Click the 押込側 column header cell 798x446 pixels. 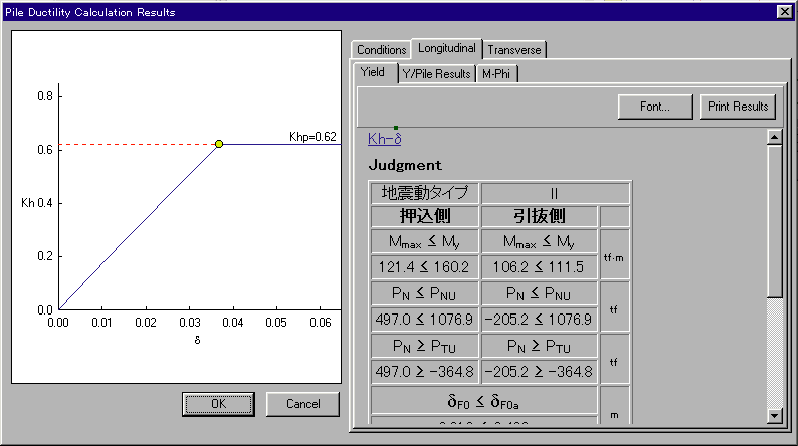(x=425, y=216)
